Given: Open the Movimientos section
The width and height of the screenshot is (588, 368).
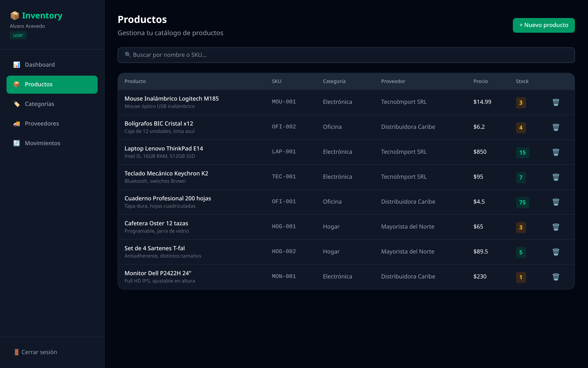Looking at the screenshot, I should 52,143.
